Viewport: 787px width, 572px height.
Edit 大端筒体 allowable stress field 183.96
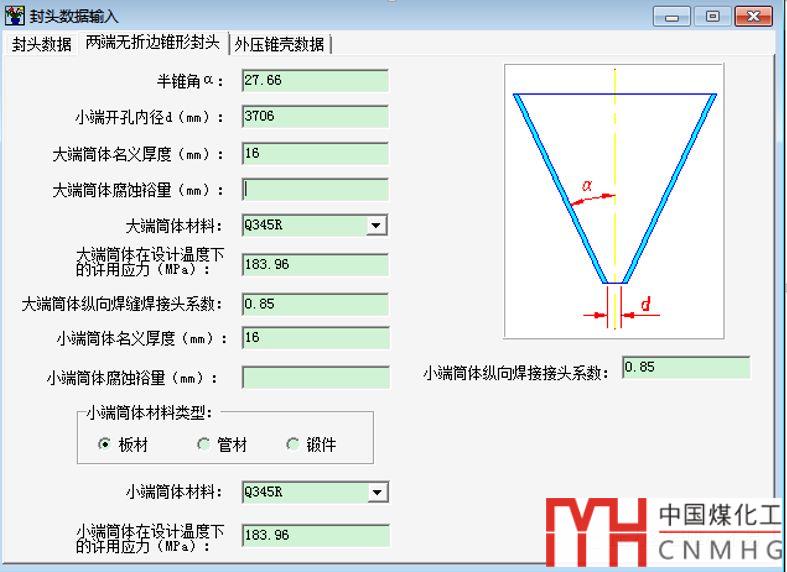[315, 264]
